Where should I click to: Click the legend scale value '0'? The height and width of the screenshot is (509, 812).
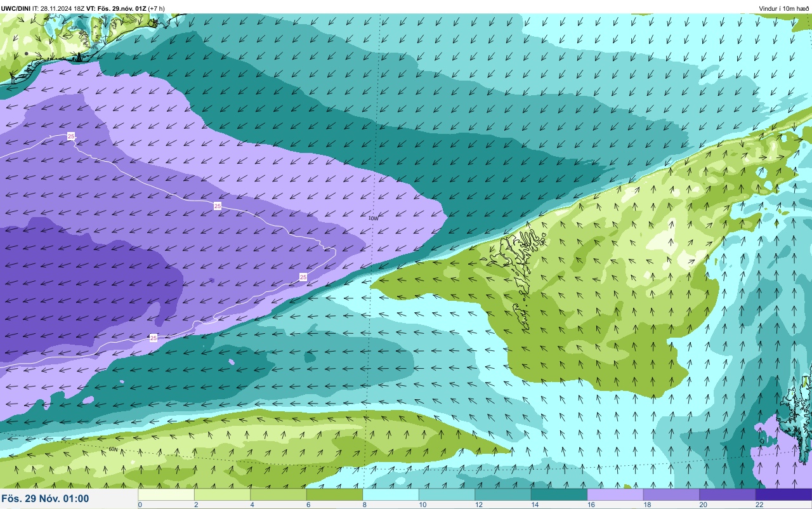tap(140, 505)
